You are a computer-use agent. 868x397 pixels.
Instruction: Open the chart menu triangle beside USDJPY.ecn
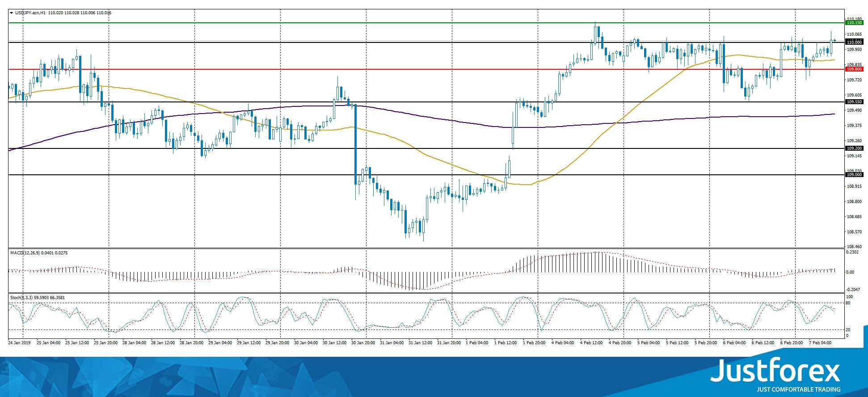12,13
